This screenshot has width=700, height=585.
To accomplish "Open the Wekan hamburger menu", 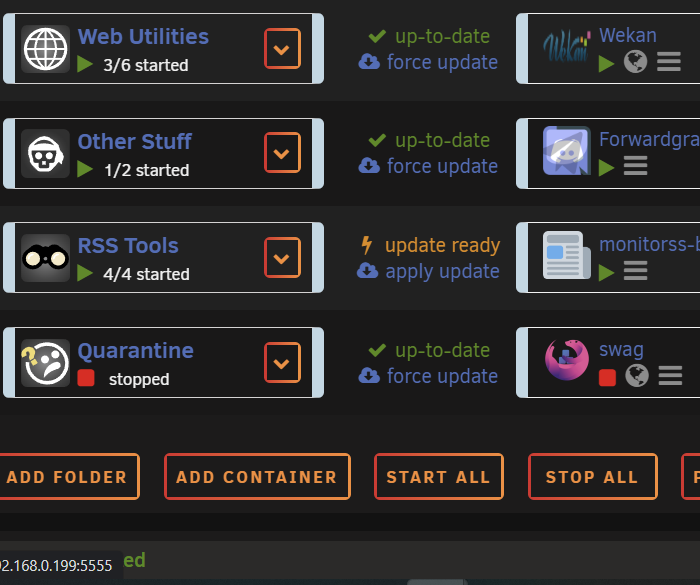I will tap(669, 62).
